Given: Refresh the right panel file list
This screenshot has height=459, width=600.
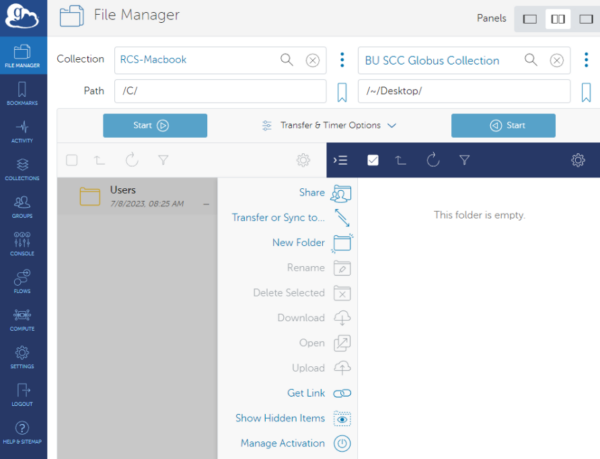Looking at the screenshot, I should (433, 160).
